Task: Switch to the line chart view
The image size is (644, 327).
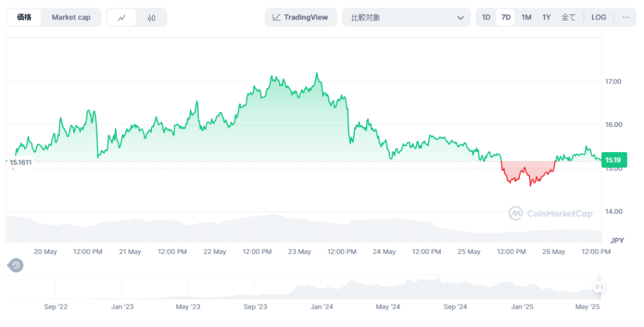Action: click(122, 18)
